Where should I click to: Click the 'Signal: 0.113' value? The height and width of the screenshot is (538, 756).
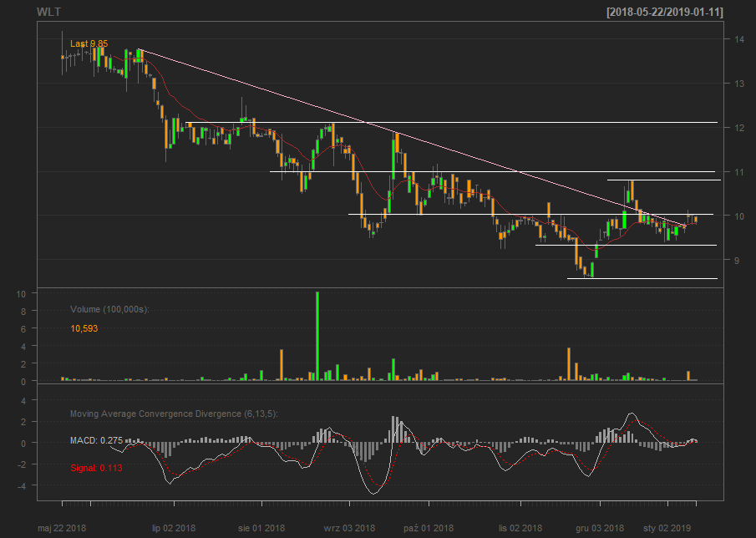coord(96,468)
